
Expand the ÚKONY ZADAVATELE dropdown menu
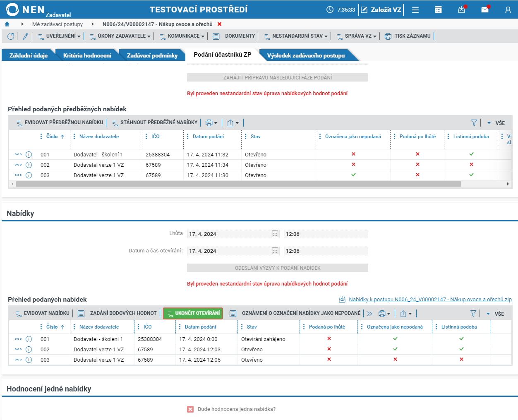point(120,36)
